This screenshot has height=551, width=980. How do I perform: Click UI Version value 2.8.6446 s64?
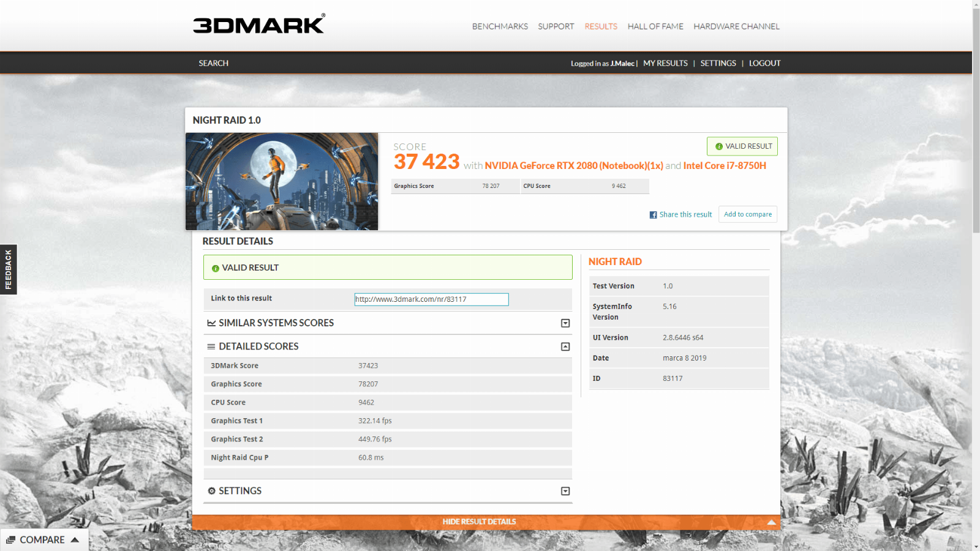point(683,338)
